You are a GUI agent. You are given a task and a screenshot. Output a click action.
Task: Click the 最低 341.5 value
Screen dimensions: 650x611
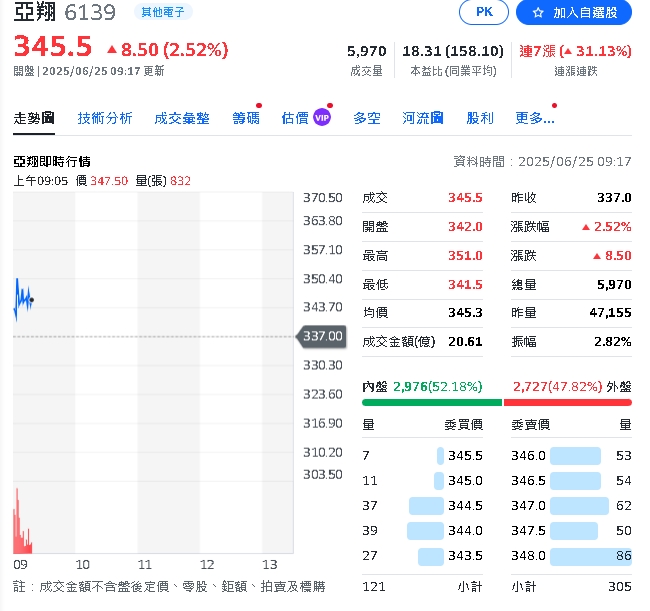465,284
